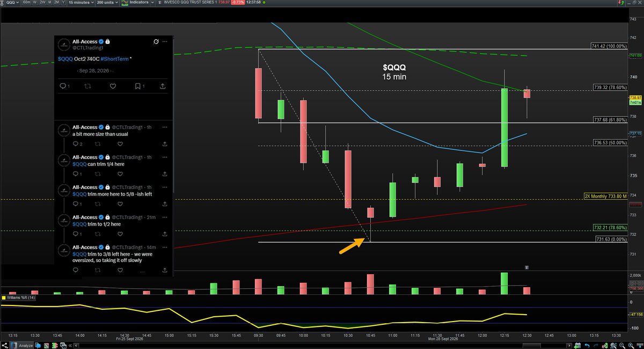644x349 pixels.
Task: Click the $QQQ cashtag in 'trim to 3/8' tweet
Action: point(79,254)
